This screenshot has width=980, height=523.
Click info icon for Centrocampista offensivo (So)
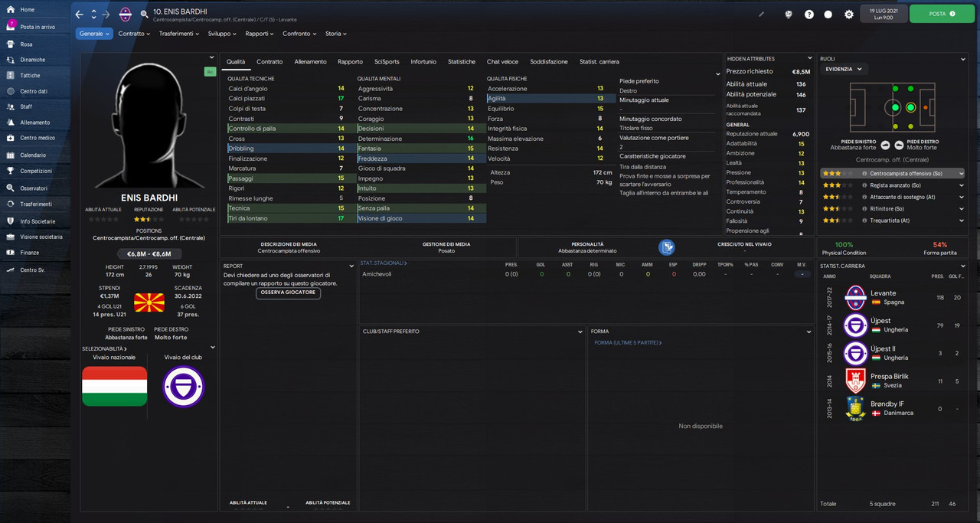[864, 174]
